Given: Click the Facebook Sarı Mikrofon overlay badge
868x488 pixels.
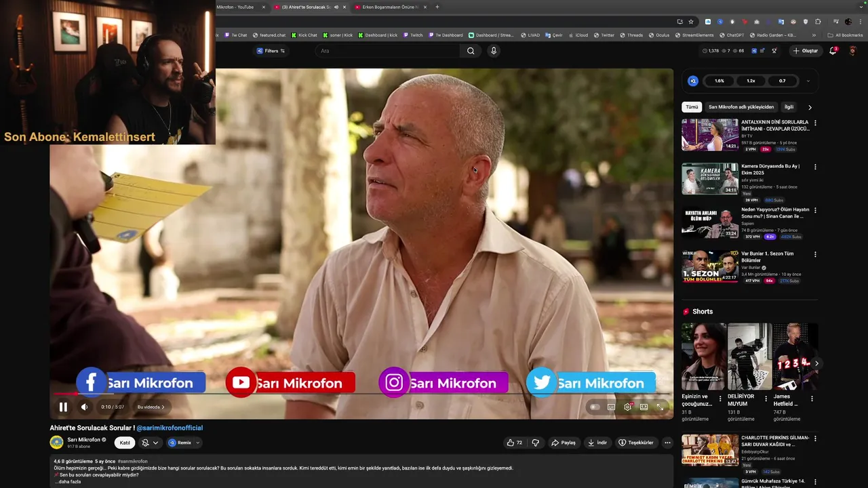Looking at the screenshot, I should [141, 383].
